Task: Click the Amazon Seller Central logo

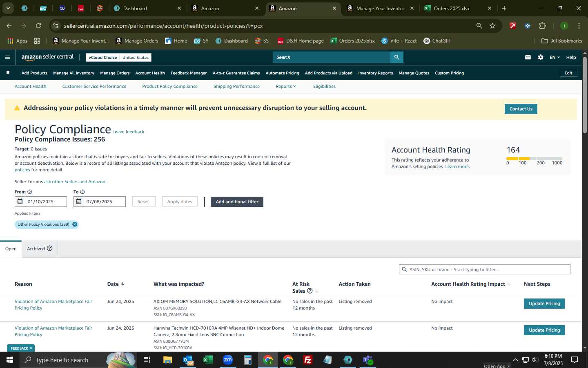Action: click(47, 57)
